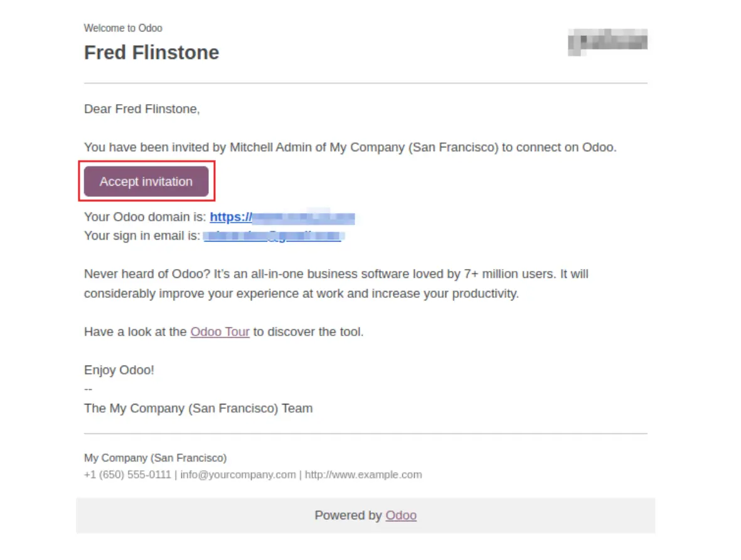
Task: Click the Enjoy Odoo! line
Action: pyautogui.click(x=119, y=370)
